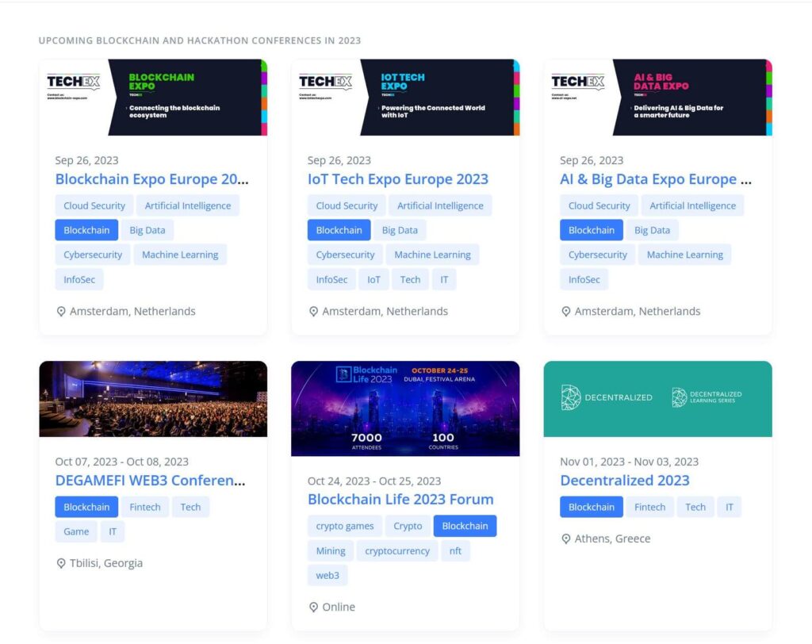This screenshot has width=812, height=644.
Task: Open the IoT Tech Expo banner image
Action: click(x=405, y=98)
